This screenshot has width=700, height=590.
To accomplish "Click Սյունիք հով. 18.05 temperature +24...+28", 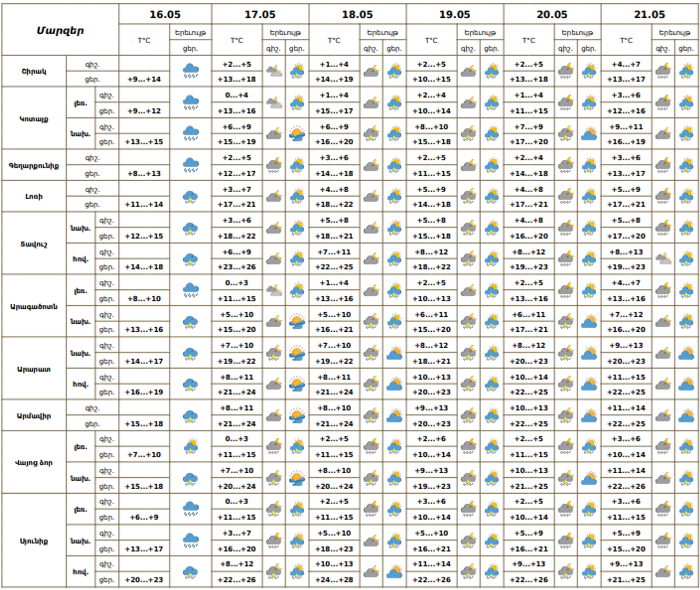I will click(x=334, y=579).
